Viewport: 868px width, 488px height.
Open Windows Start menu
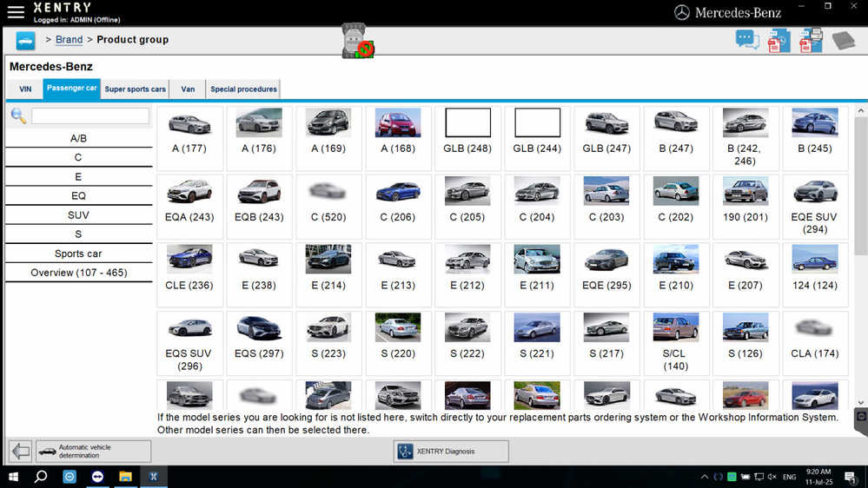point(13,477)
